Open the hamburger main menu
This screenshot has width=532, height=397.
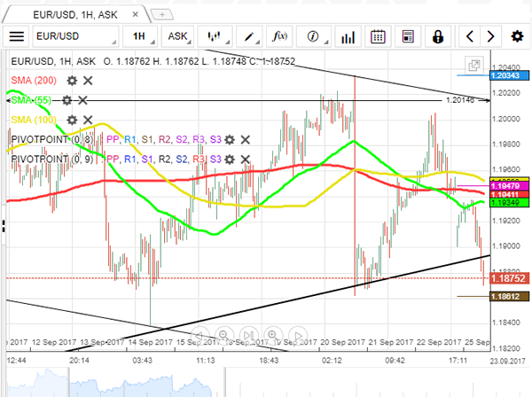point(16,36)
